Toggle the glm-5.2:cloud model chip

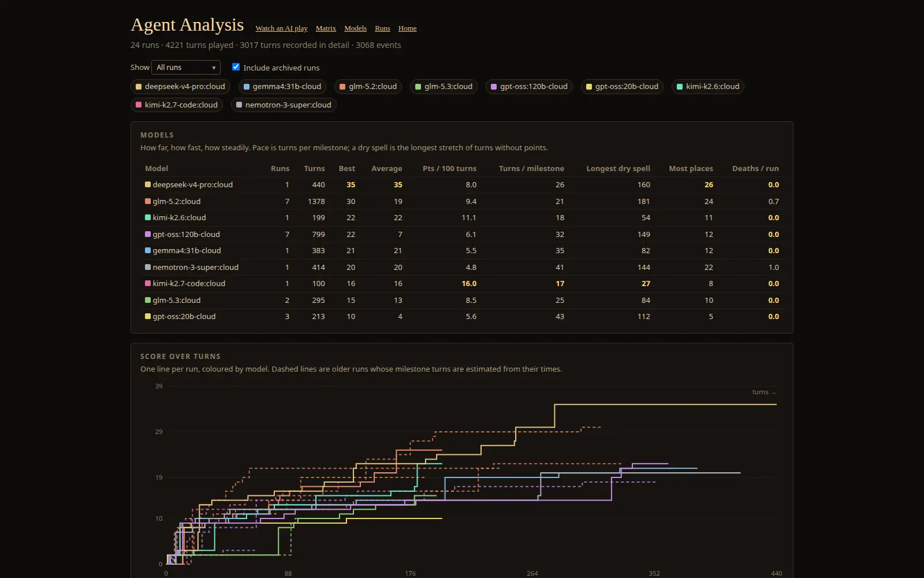(x=368, y=87)
